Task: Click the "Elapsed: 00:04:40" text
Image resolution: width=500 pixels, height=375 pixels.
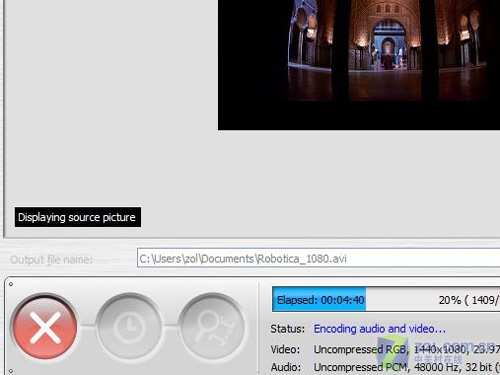Action: [x=320, y=300]
